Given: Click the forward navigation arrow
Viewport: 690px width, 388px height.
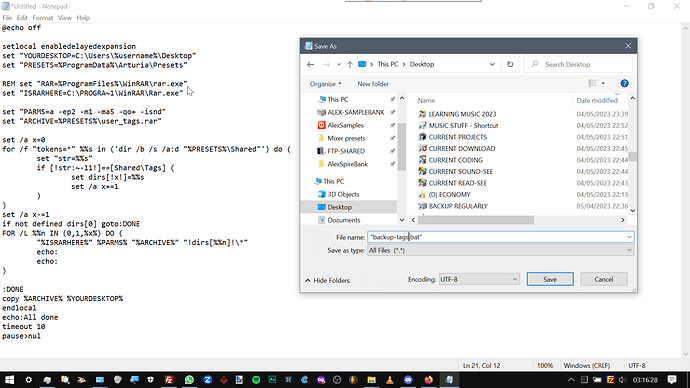Looking at the screenshot, I should (x=326, y=64).
